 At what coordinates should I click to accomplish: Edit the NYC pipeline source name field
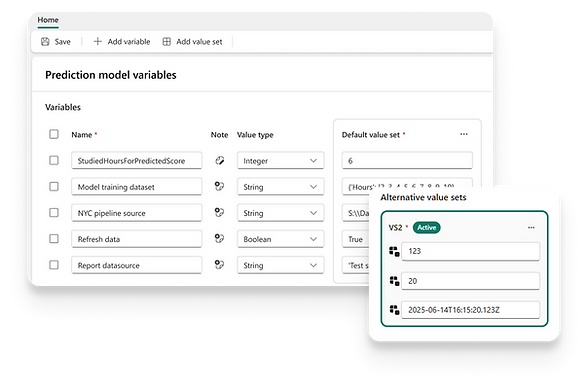(x=136, y=213)
